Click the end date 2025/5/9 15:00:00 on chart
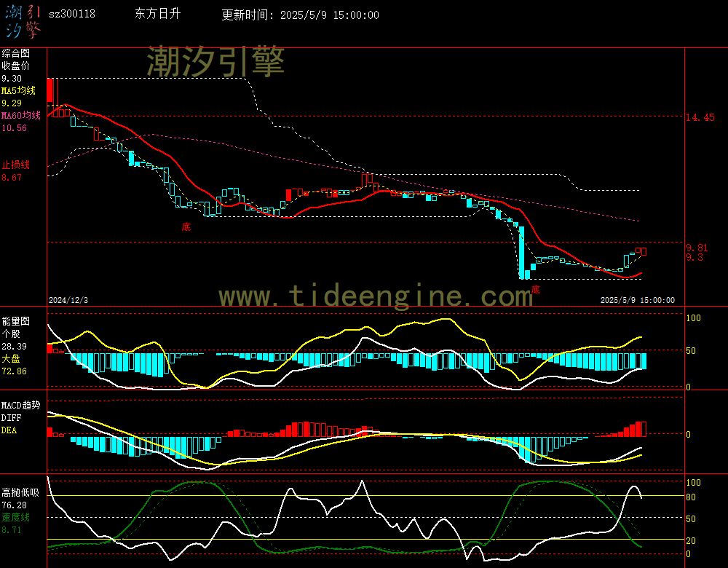Image resolution: width=728 pixels, height=568 pixels. (x=638, y=300)
